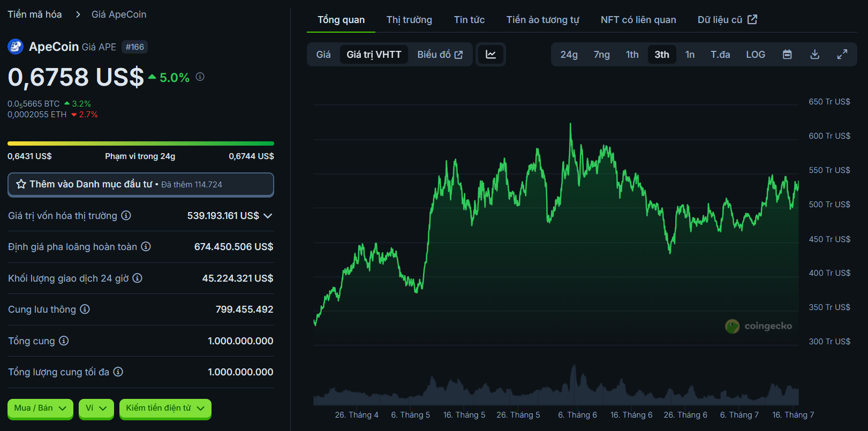Switch to the Thị trường tab
This screenshot has height=431, width=868.
click(409, 20)
